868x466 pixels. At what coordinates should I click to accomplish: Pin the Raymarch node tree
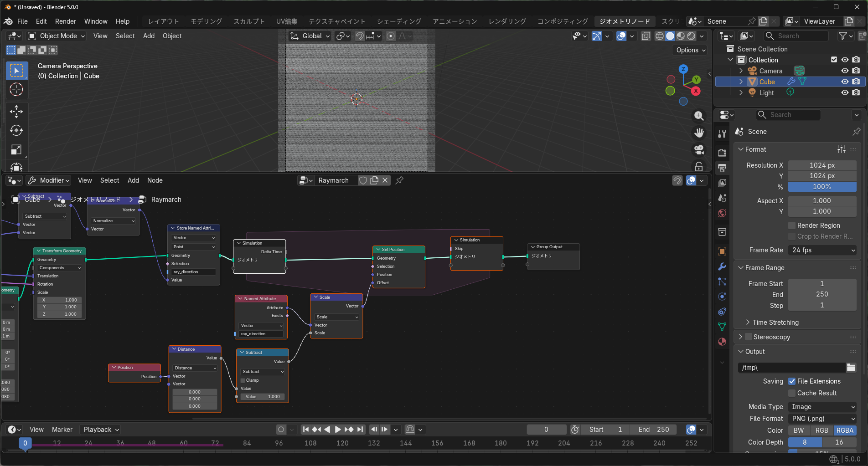[399, 180]
